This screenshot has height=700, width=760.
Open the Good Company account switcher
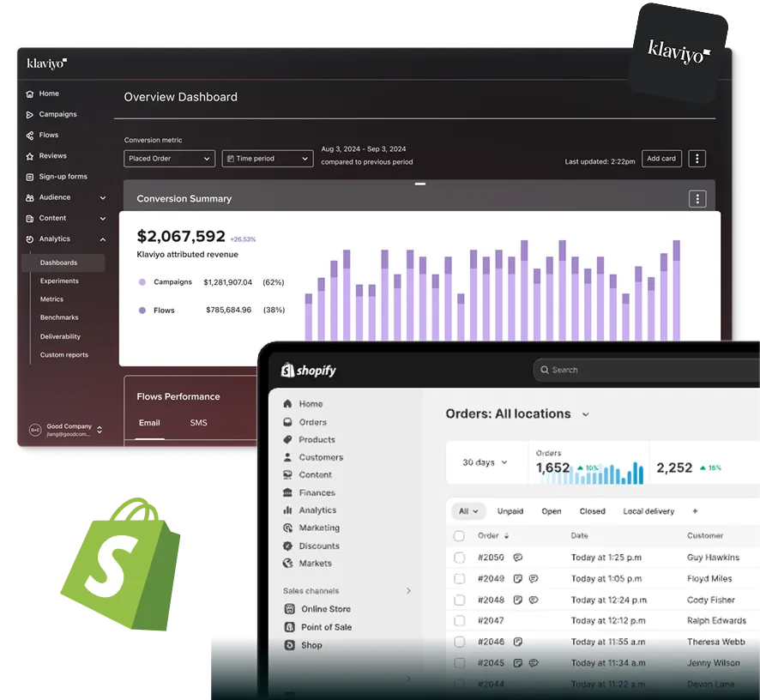(x=100, y=430)
